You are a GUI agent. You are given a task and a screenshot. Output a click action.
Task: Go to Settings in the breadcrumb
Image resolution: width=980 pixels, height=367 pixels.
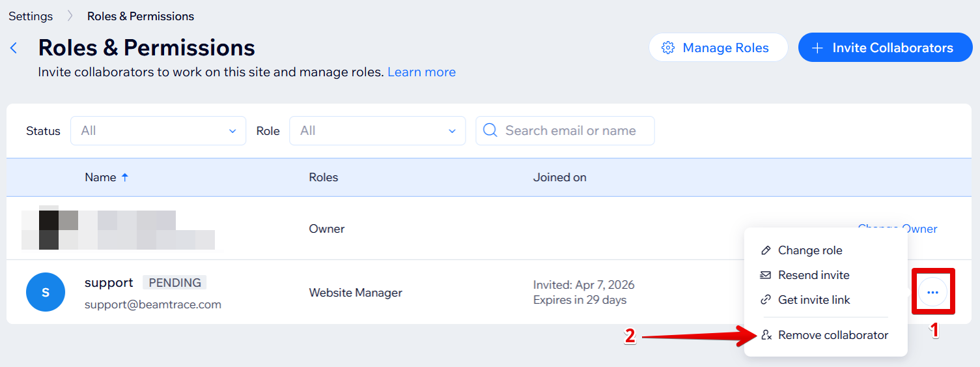tap(31, 16)
